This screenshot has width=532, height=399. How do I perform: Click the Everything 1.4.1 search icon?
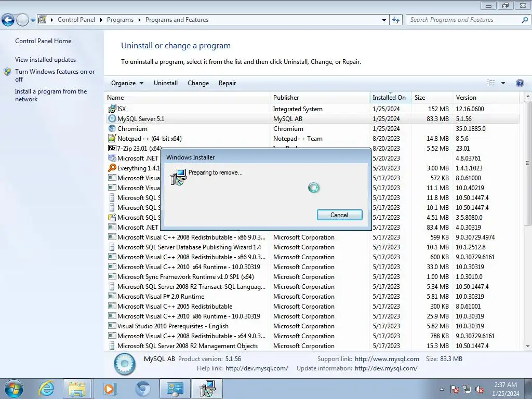point(112,168)
